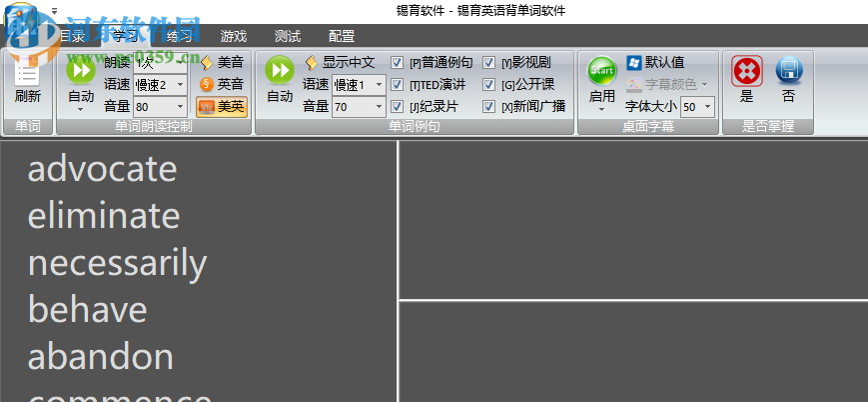Select 美音 American pronunciation
Viewport: 868px width, 402px height.
tap(222, 62)
